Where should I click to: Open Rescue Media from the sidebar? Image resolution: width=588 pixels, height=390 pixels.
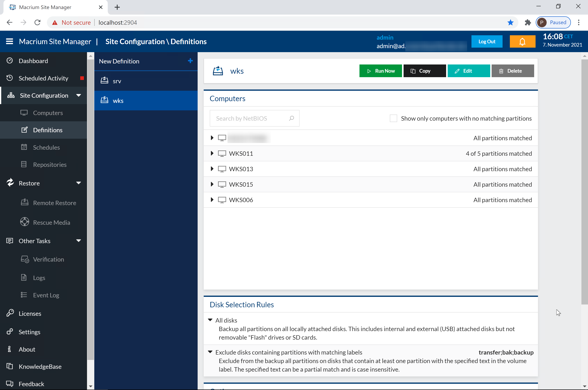click(51, 222)
